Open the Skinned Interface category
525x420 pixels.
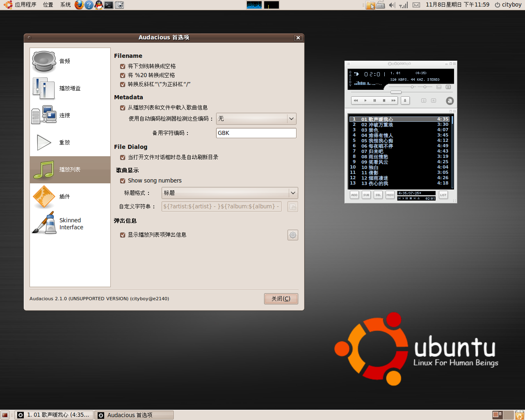(70, 224)
